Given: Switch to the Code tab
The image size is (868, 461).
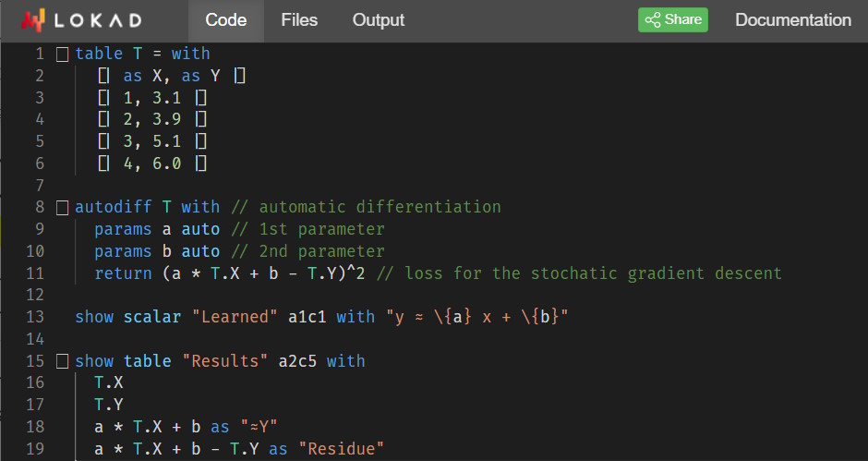Looking at the screenshot, I should pos(226,20).
